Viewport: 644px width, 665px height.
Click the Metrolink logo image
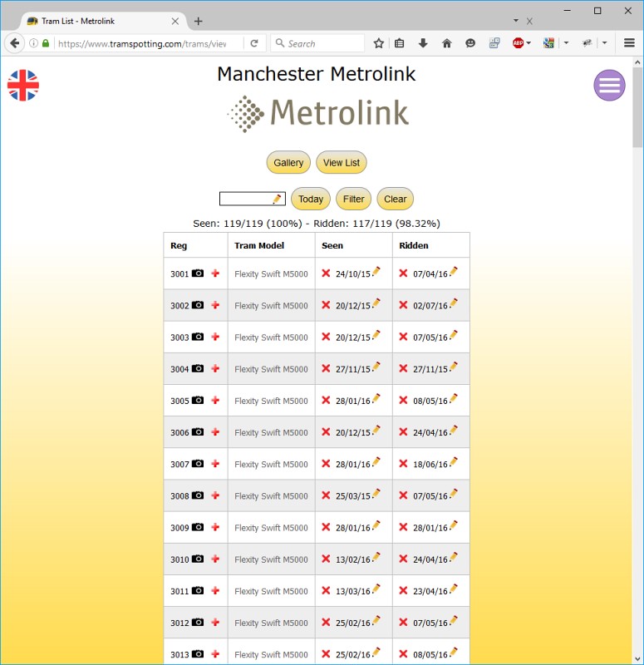click(x=317, y=114)
